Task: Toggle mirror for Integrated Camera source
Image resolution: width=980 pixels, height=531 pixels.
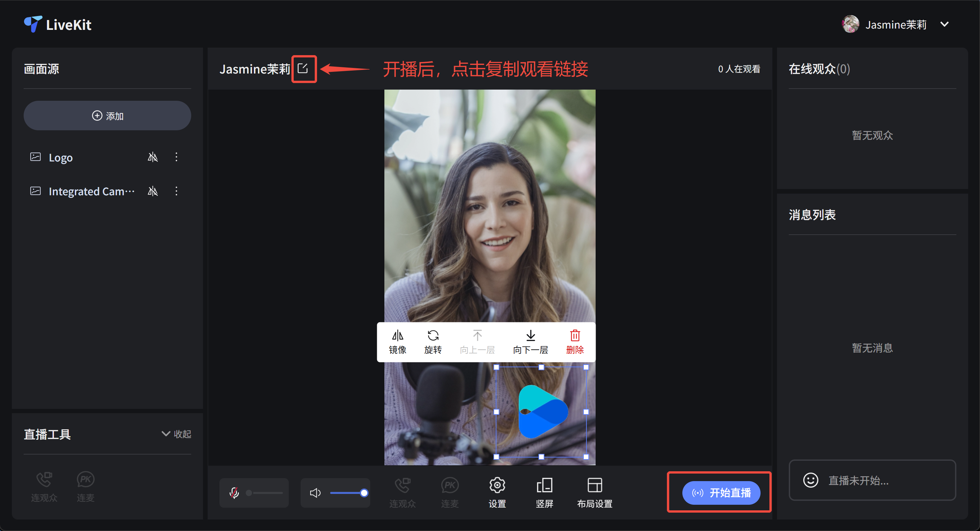Action: [x=152, y=191]
